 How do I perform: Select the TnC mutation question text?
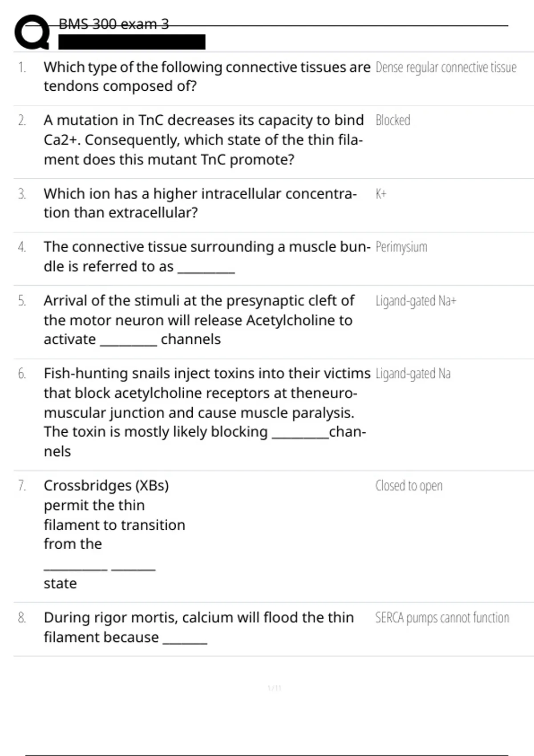point(204,140)
